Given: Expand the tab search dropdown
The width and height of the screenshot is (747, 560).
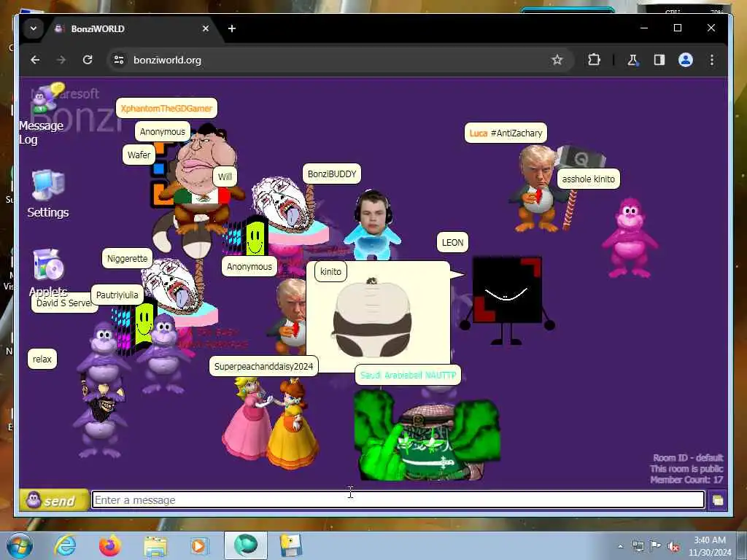Looking at the screenshot, I should (x=34, y=28).
